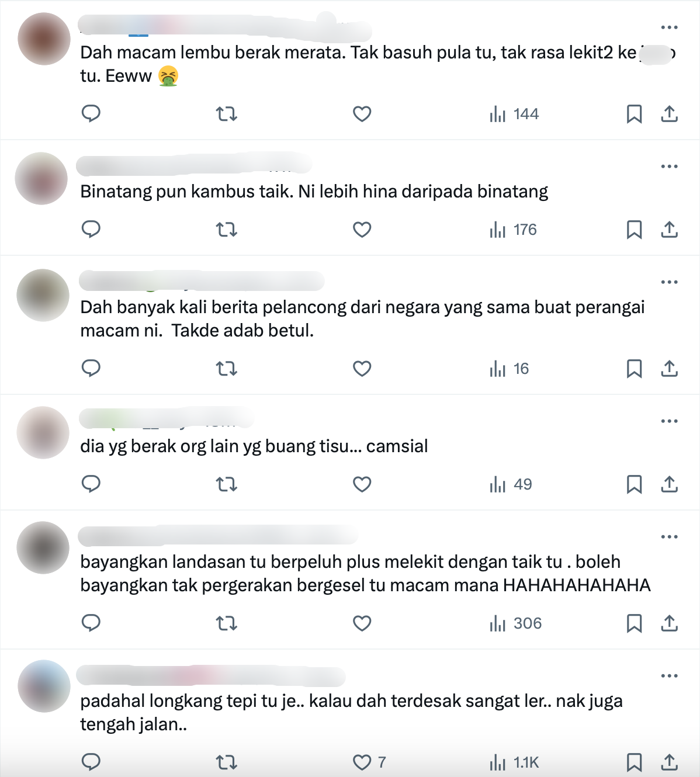Open the avatar beside 'padahal longkang tepi' tweet

click(44, 686)
